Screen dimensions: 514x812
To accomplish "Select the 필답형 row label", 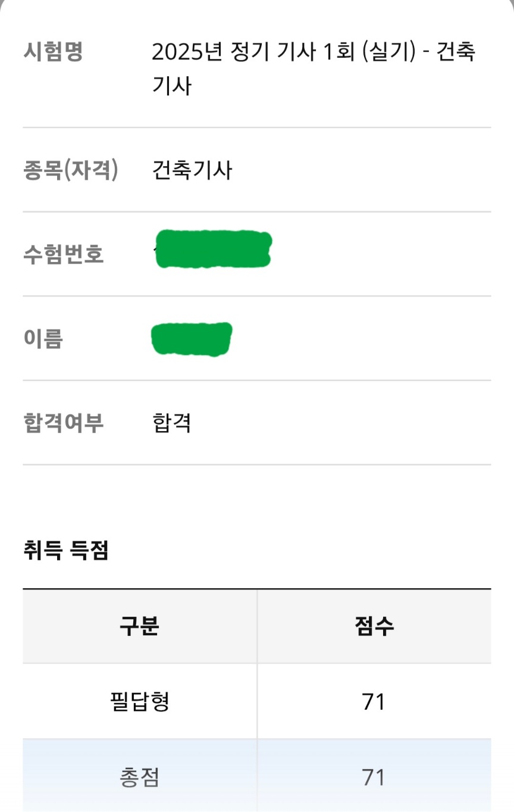I will [x=140, y=701].
